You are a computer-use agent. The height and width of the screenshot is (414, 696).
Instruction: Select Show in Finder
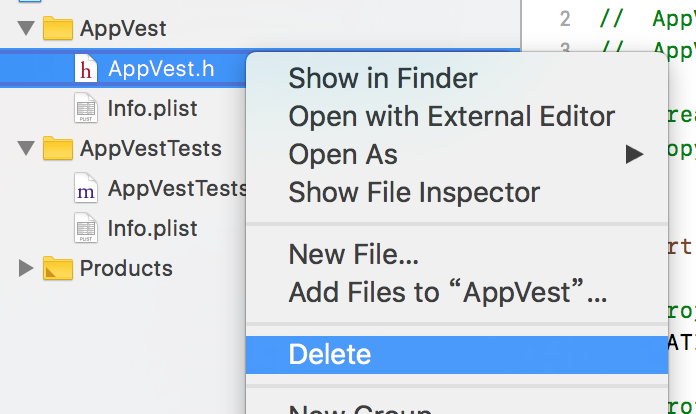click(x=383, y=77)
